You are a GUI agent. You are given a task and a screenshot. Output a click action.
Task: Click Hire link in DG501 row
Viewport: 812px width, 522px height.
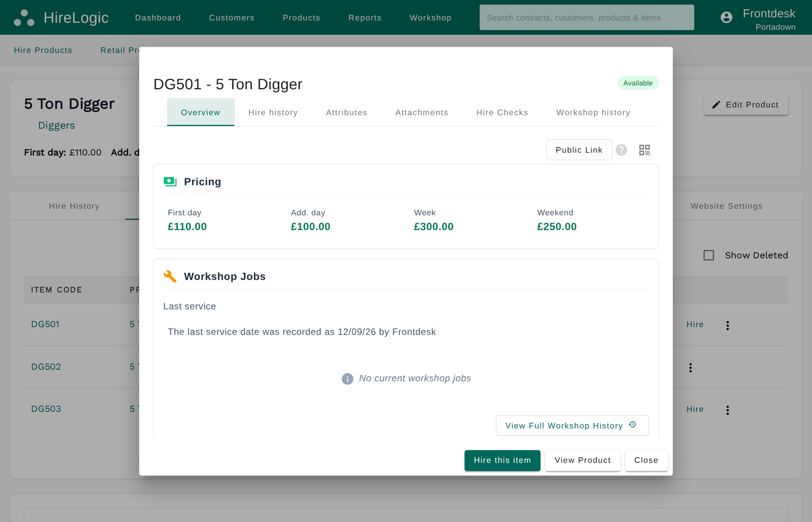click(695, 324)
